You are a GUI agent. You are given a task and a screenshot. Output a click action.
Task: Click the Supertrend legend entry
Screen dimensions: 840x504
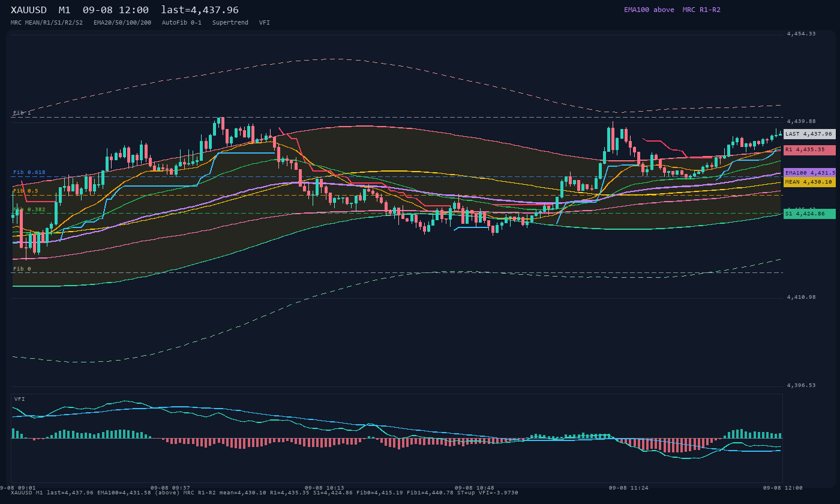[230, 22]
